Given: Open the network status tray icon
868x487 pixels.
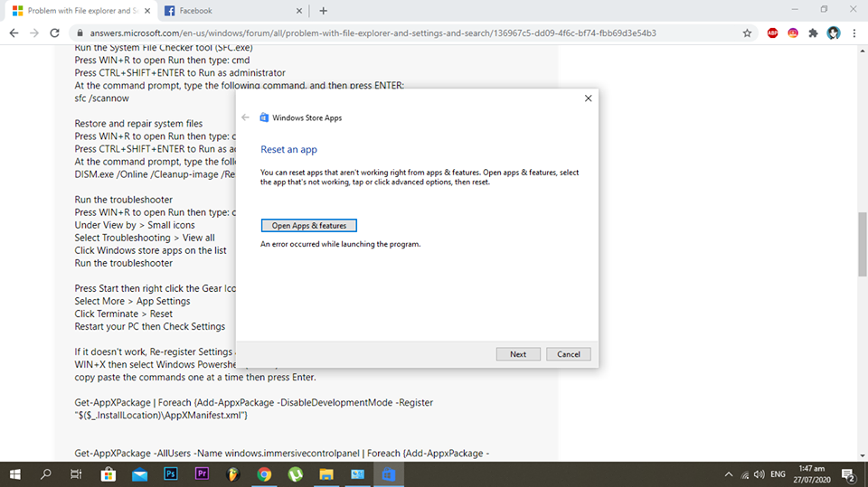Looking at the screenshot, I should point(744,475).
